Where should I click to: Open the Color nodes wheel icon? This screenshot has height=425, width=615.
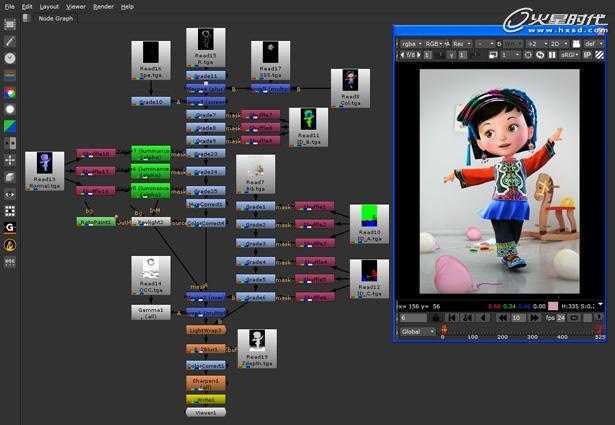(10, 93)
